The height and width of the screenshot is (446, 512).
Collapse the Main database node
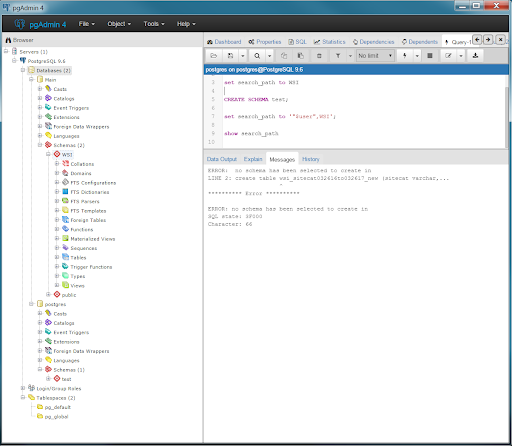[31, 79]
